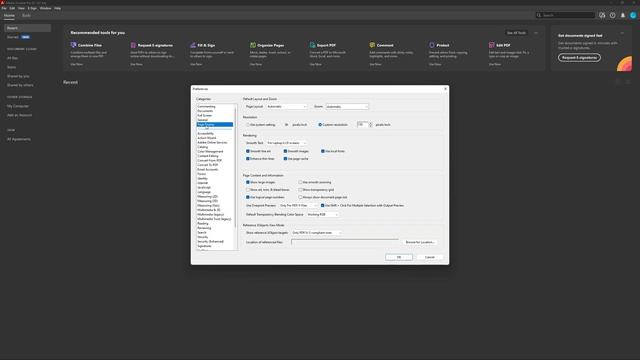Open the View menu
Viewport: 640px width, 360px height.
(21, 8)
